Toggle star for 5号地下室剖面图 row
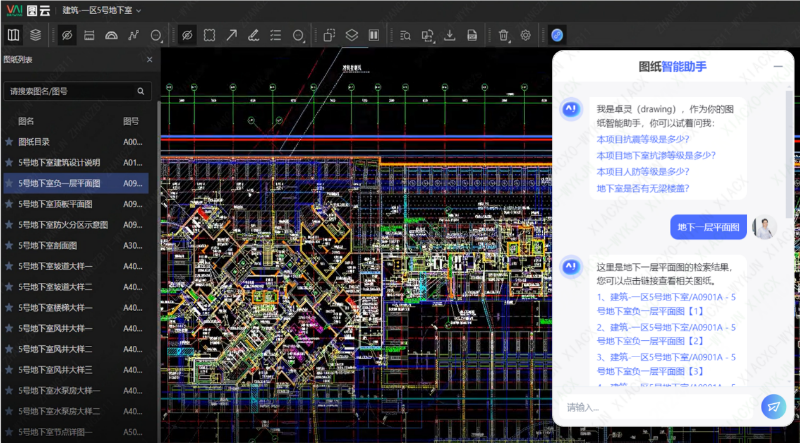The image size is (800, 443). (9, 245)
